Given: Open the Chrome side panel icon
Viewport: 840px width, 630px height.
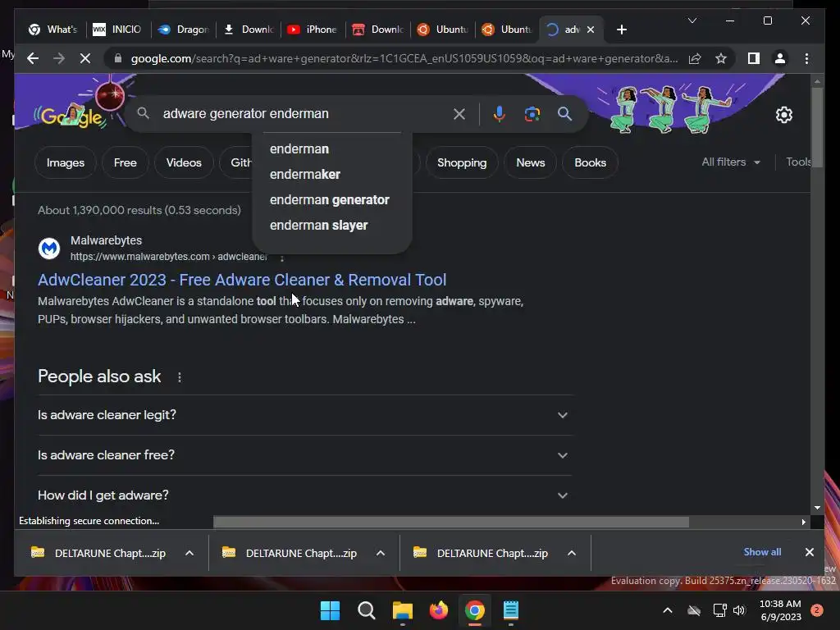Looking at the screenshot, I should point(754,58).
